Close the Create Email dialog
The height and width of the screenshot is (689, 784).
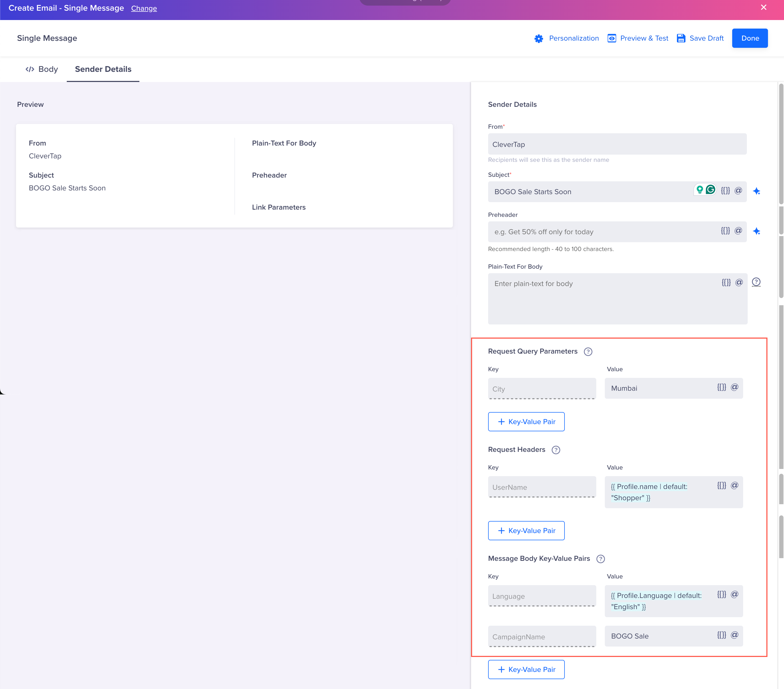[764, 7]
